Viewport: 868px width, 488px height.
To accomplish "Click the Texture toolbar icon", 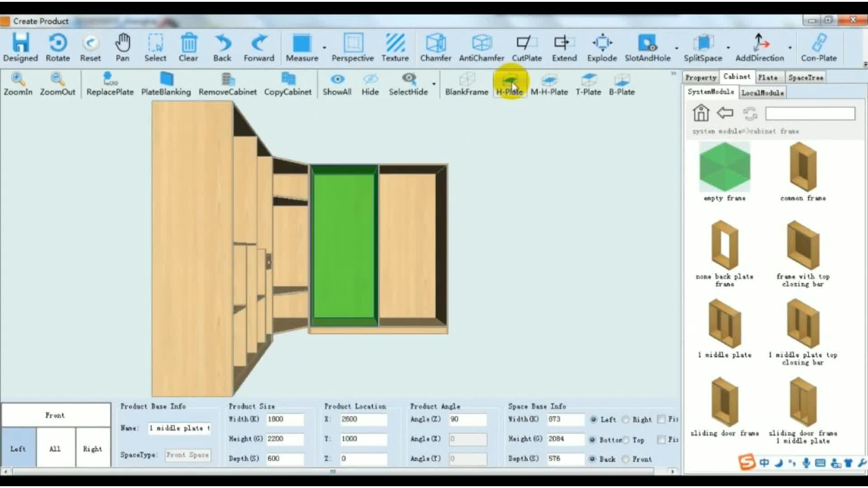I will (395, 43).
